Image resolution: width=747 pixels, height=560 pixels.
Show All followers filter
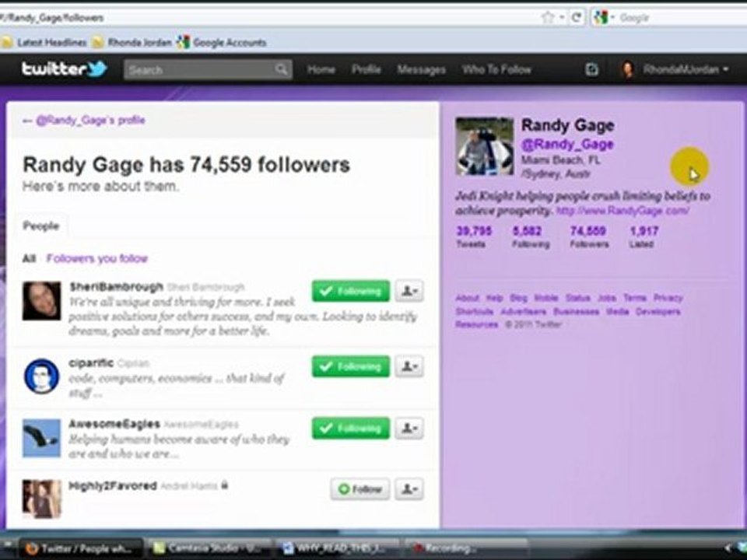click(29, 258)
